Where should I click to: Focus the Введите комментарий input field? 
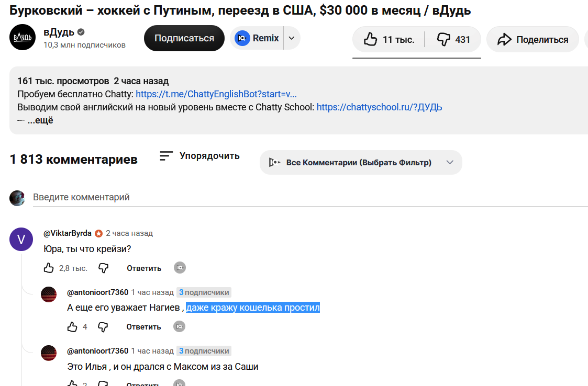[310, 197]
